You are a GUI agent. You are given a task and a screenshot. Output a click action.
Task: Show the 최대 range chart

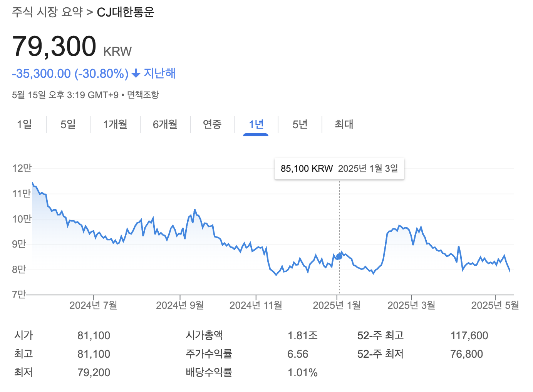click(344, 124)
